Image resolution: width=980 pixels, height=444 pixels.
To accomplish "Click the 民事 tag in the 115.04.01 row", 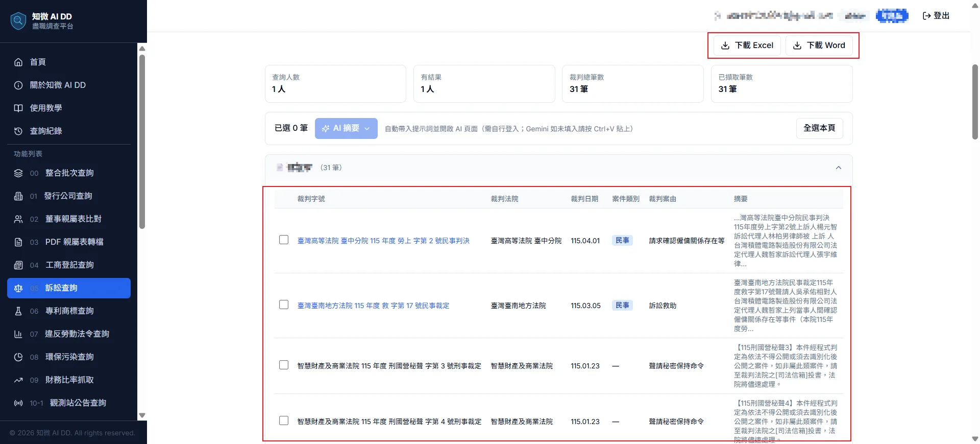I will 622,241.
